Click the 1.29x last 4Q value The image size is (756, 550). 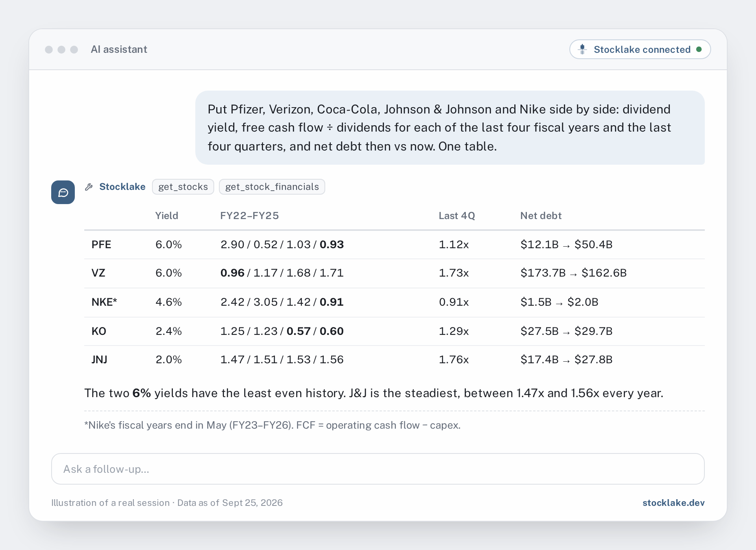point(454,331)
